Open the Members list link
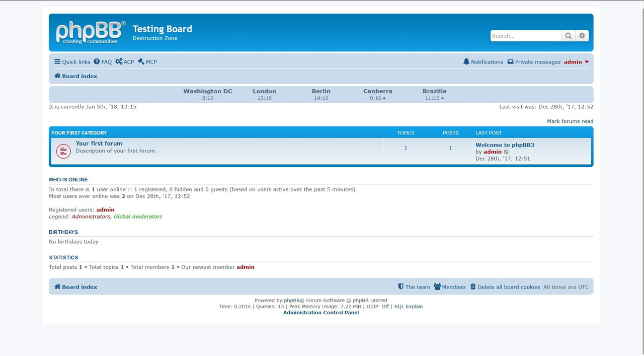 point(450,287)
